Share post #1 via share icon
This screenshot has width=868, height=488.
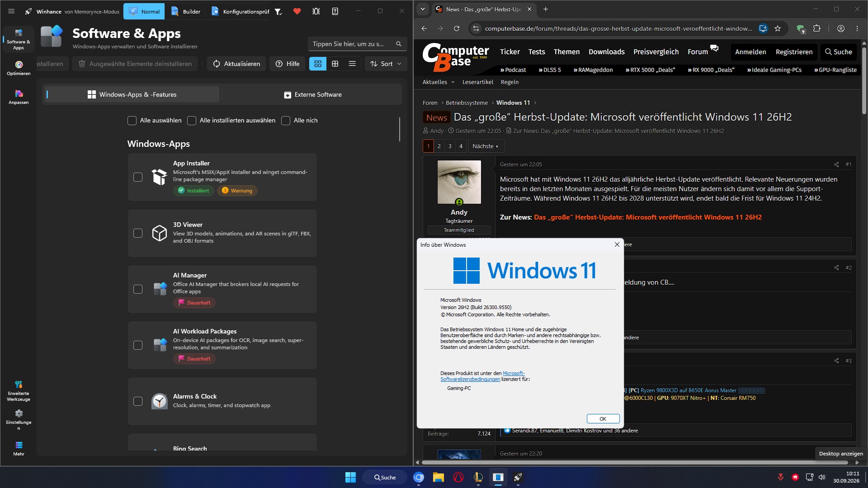836,164
